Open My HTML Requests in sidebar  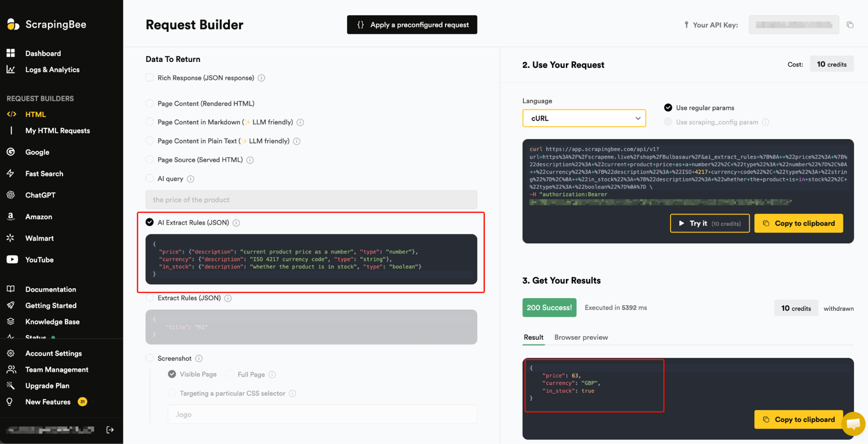[57, 131]
